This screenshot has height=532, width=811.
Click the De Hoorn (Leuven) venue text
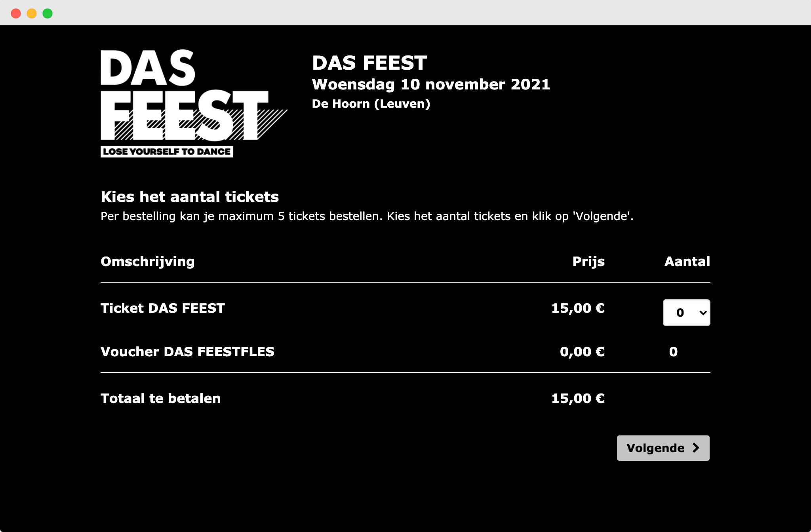point(371,104)
